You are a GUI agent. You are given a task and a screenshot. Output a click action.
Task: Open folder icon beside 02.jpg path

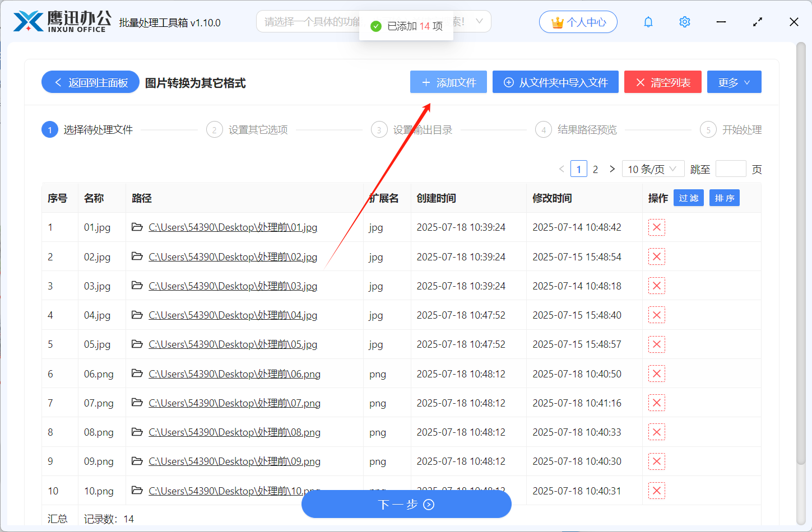click(137, 256)
